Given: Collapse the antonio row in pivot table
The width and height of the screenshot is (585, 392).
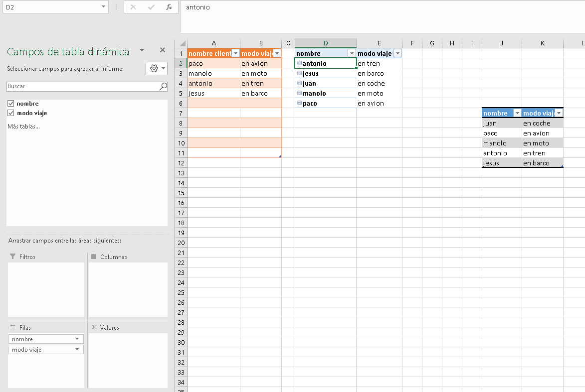Looking at the screenshot, I should pos(299,63).
